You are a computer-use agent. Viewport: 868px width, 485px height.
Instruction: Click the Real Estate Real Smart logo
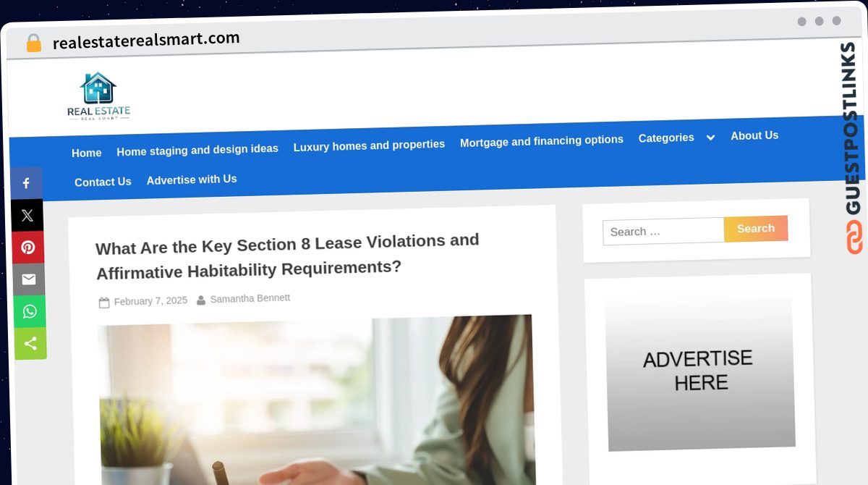point(98,96)
